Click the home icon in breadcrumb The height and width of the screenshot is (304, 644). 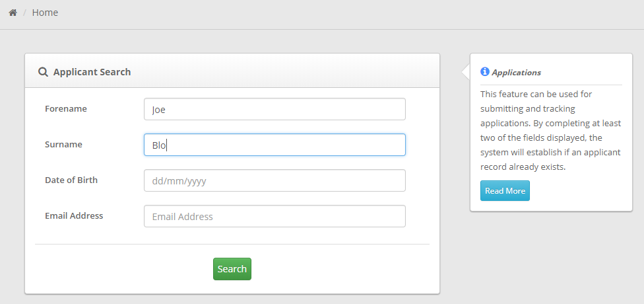[x=13, y=13]
